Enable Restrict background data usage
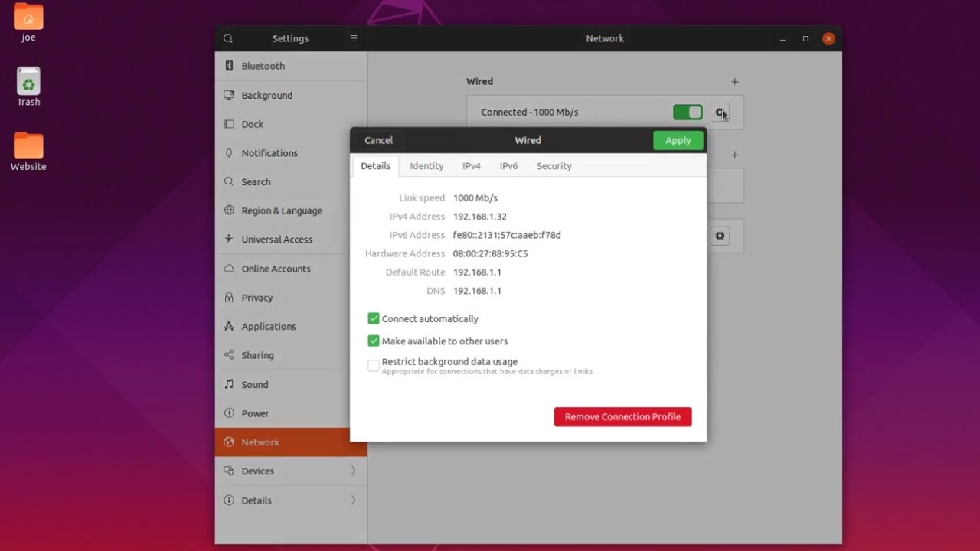 [x=374, y=366]
